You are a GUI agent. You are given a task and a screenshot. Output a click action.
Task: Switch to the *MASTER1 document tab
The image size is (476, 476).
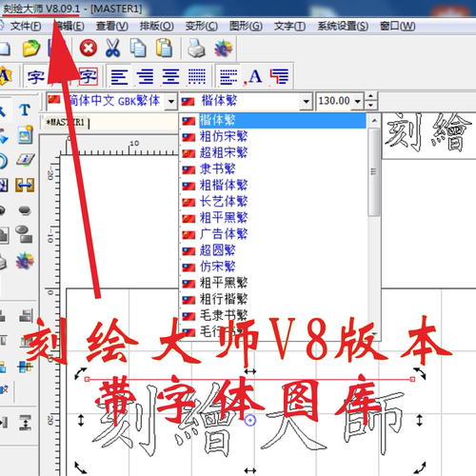tap(66, 122)
